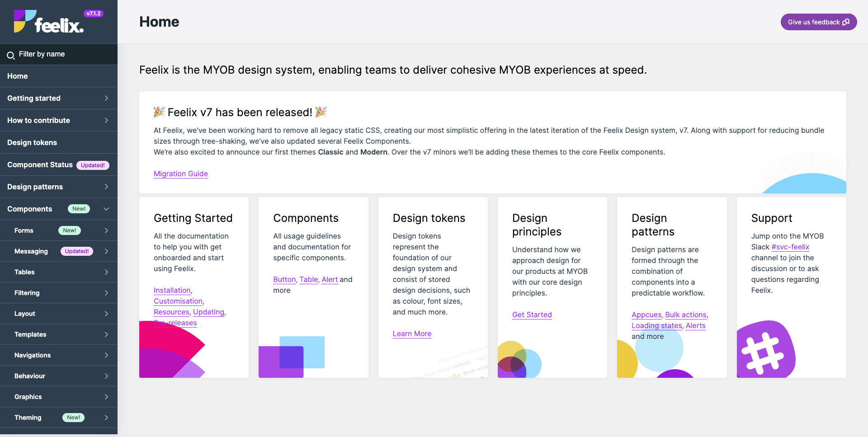This screenshot has width=868, height=437.
Task: Open the Migration Guide link
Action: click(x=181, y=174)
